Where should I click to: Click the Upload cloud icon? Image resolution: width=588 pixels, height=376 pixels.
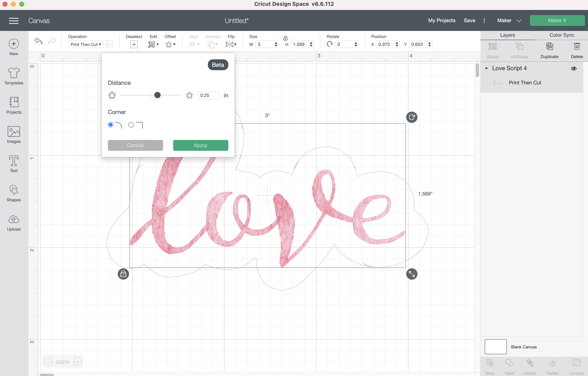point(14,219)
